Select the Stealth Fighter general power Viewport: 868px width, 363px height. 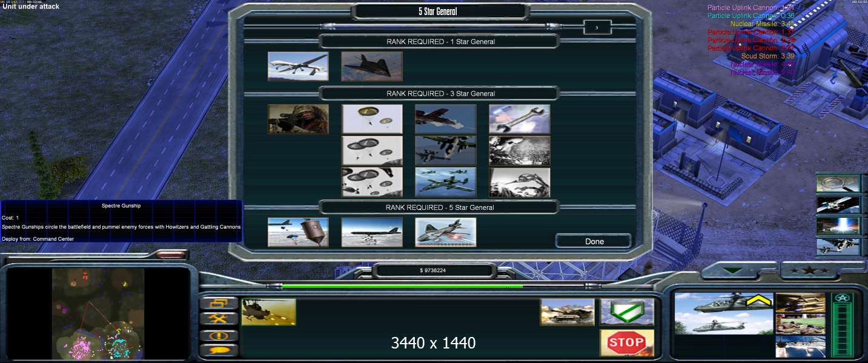[x=372, y=66]
